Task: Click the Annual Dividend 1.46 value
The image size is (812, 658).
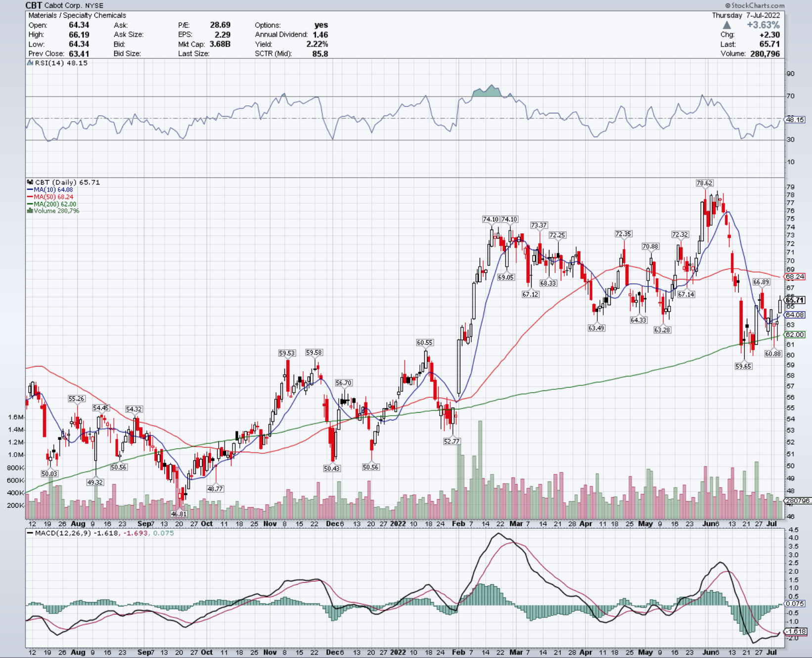Action: click(320, 35)
